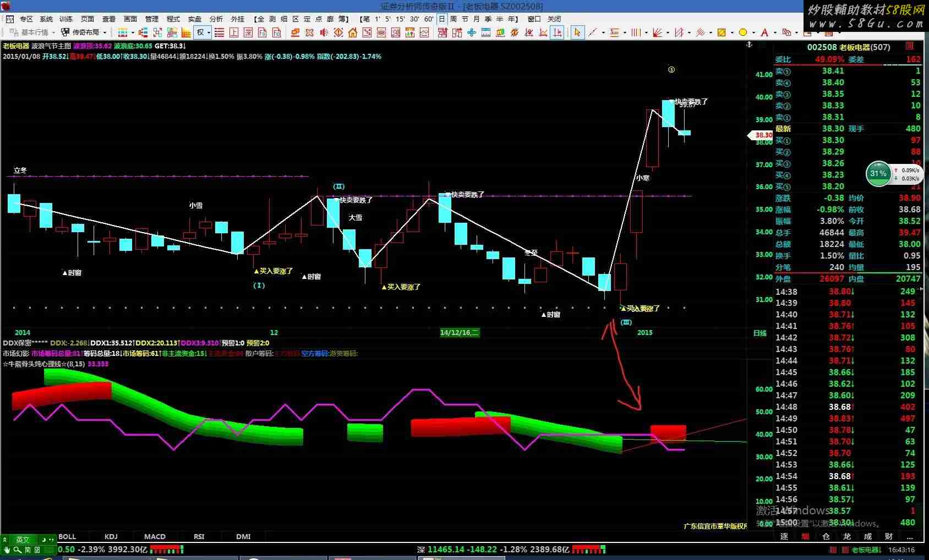Viewport: 929px width, 560px height.
Task: Click the red speaker alert icon
Action: point(324,32)
